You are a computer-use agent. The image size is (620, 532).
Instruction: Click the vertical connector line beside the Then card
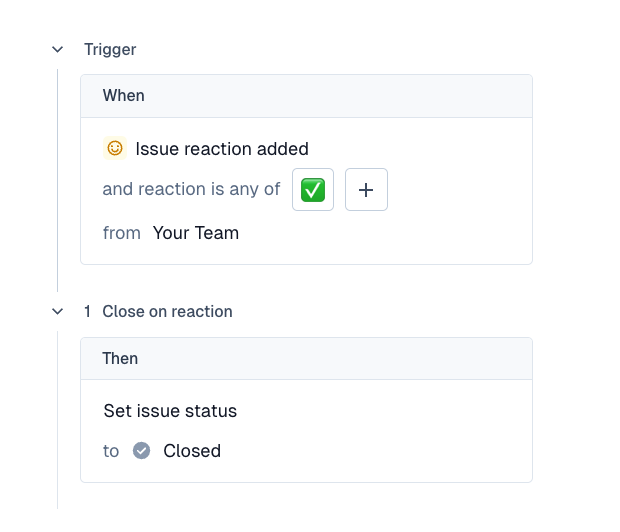[x=58, y=420]
